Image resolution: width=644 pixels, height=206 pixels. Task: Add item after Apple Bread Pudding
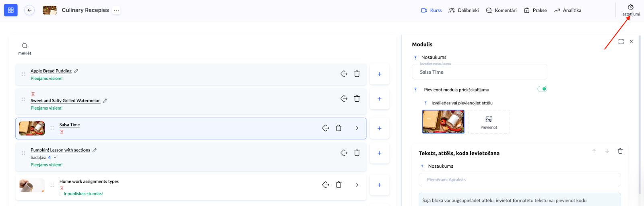click(379, 74)
